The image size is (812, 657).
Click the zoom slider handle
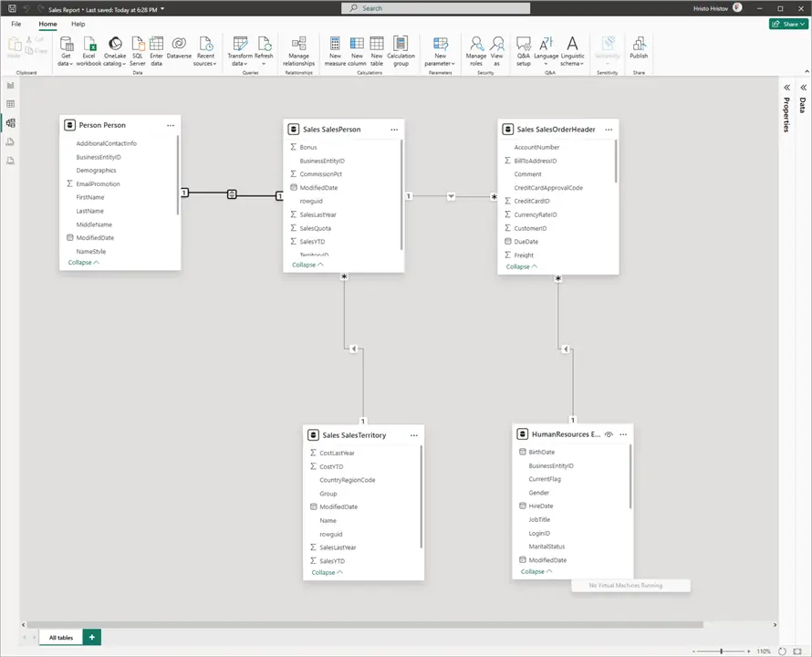[x=721, y=651]
